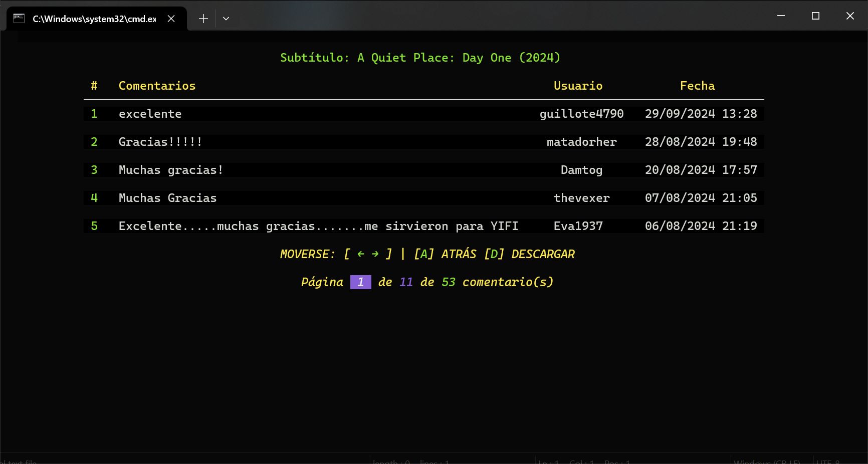Click the [A] ATRÁS option

click(445, 254)
